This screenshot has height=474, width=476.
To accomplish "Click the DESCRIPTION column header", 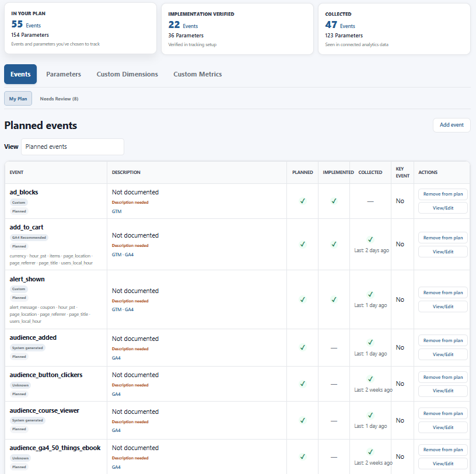I will point(126,172).
